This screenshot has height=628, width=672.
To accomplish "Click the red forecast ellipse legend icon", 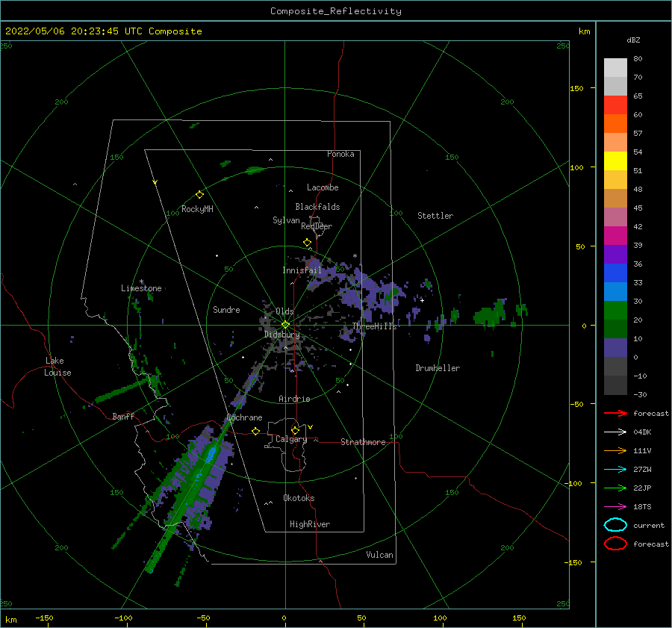I will [x=615, y=544].
